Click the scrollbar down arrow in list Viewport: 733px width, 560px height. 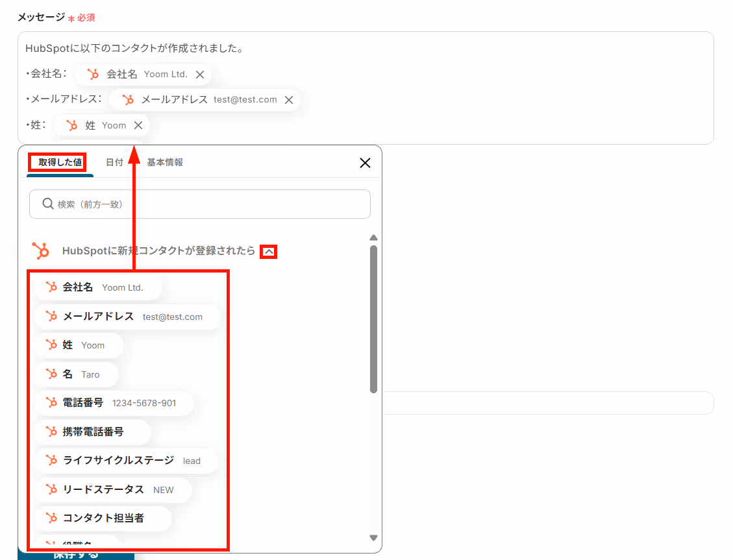373,537
